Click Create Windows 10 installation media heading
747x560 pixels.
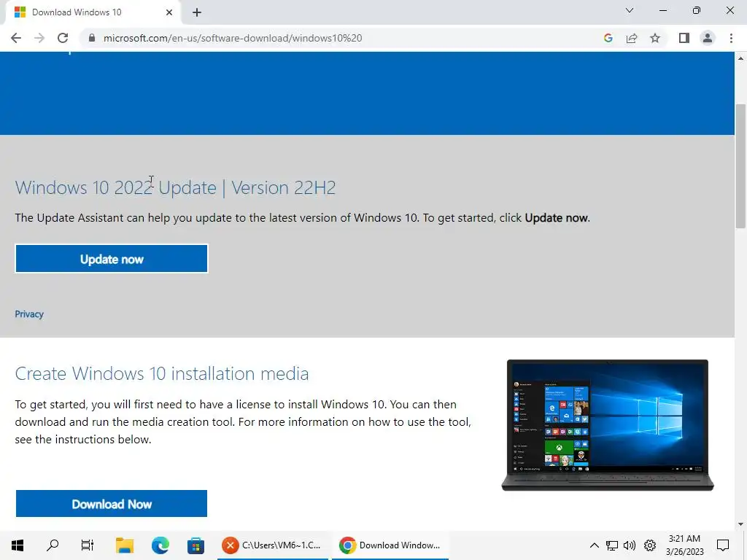click(162, 373)
